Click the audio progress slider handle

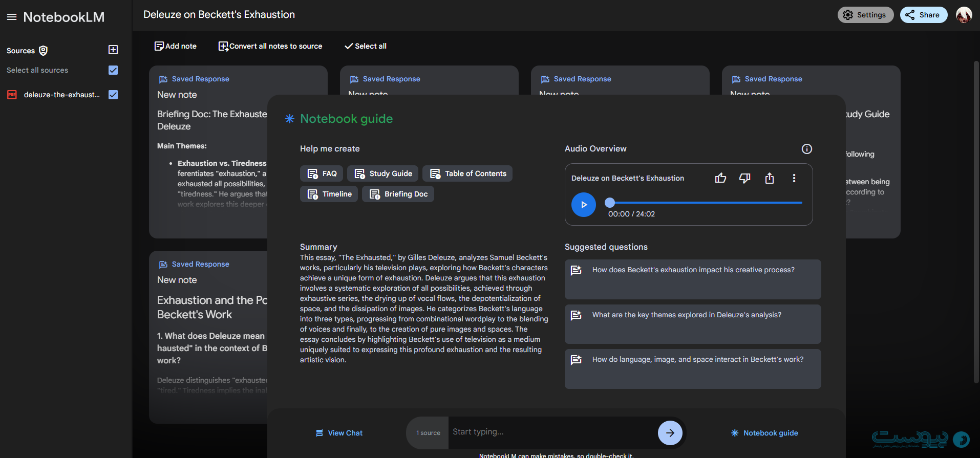point(610,203)
